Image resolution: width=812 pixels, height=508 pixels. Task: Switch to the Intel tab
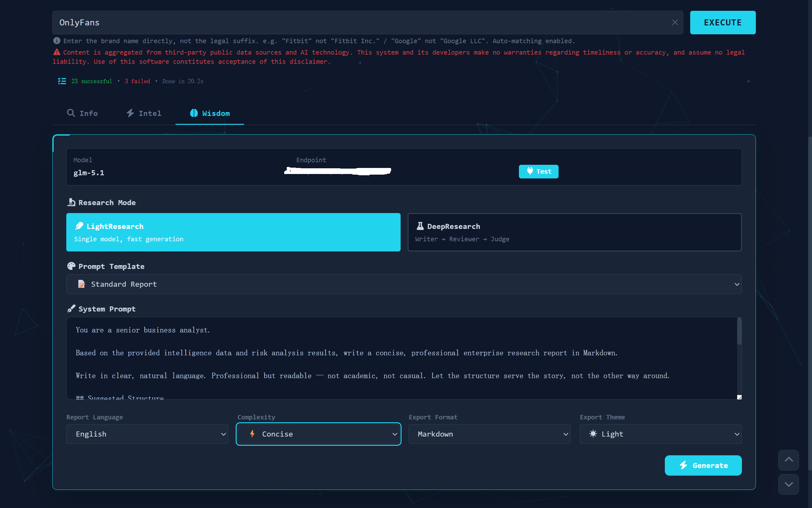pos(144,113)
